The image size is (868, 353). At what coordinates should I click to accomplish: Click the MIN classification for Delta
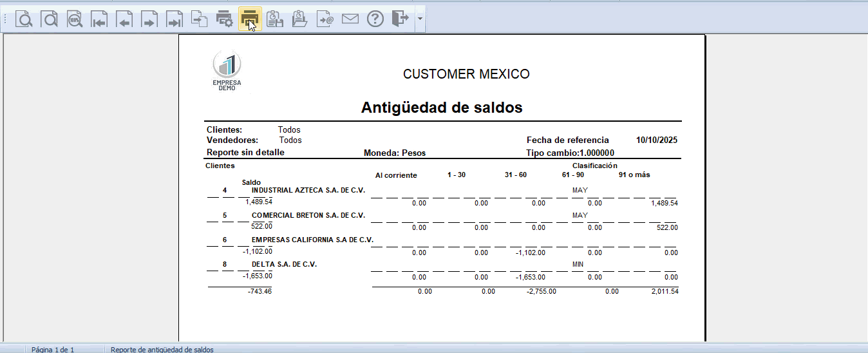(x=579, y=264)
